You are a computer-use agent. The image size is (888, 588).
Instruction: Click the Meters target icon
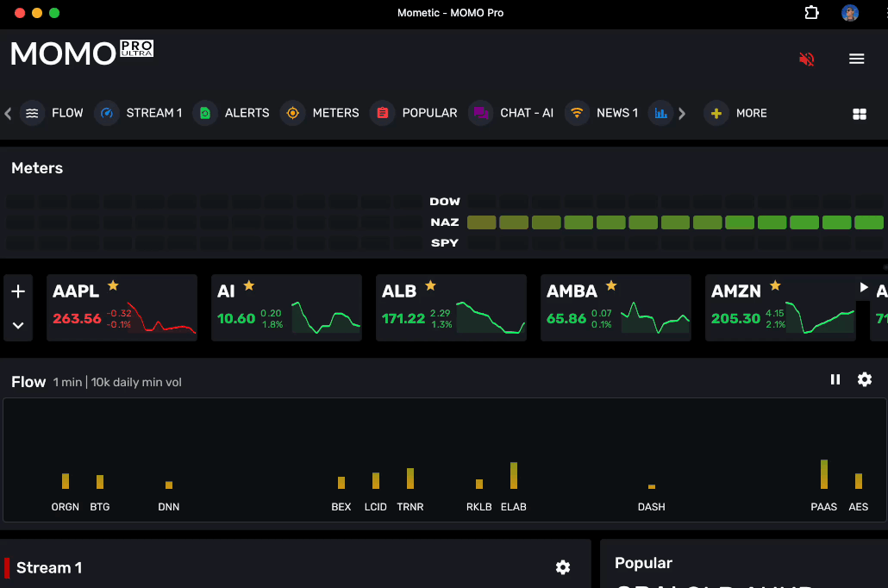click(x=293, y=113)
